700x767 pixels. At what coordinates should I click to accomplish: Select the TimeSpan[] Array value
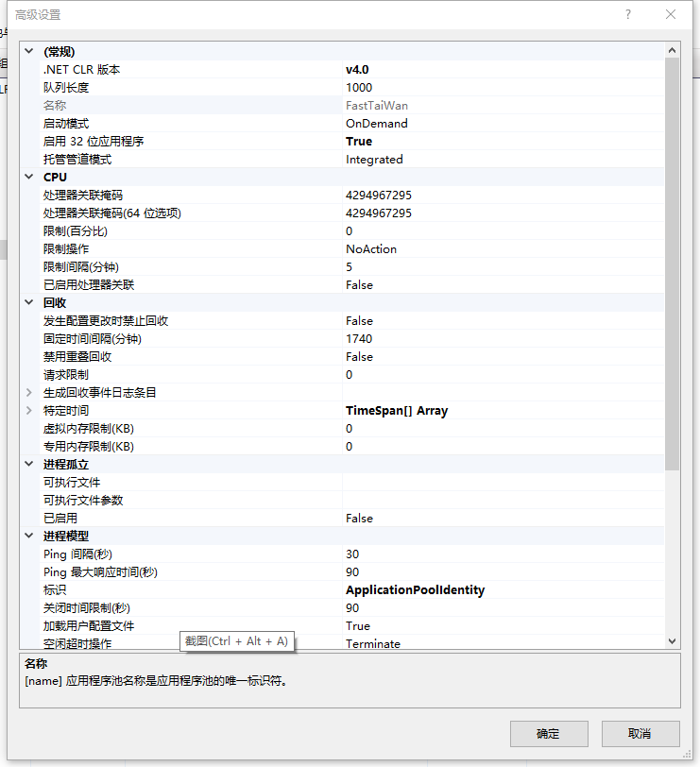coord(397,410)
